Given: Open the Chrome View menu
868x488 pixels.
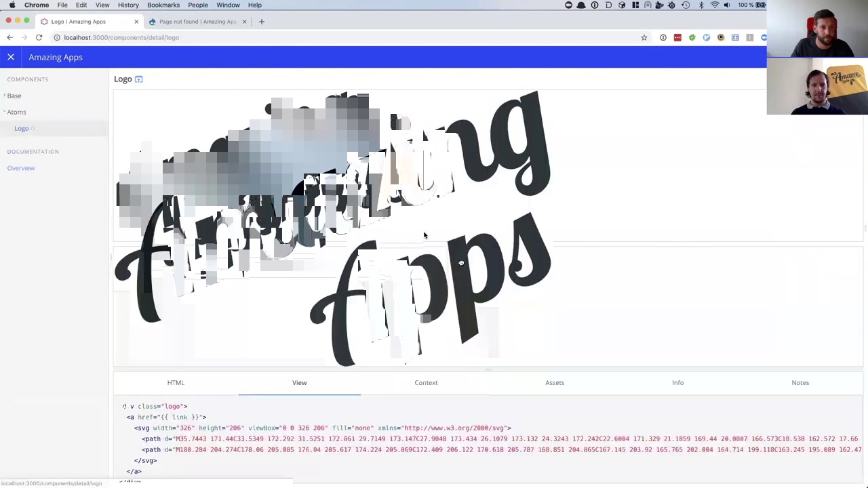Looking at the screenshot, I should click(102, 5).
